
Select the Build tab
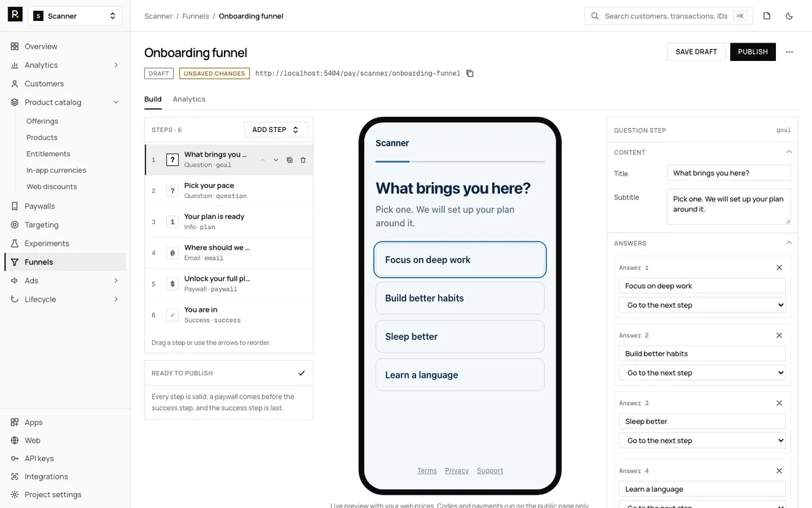tap(153, 99)
